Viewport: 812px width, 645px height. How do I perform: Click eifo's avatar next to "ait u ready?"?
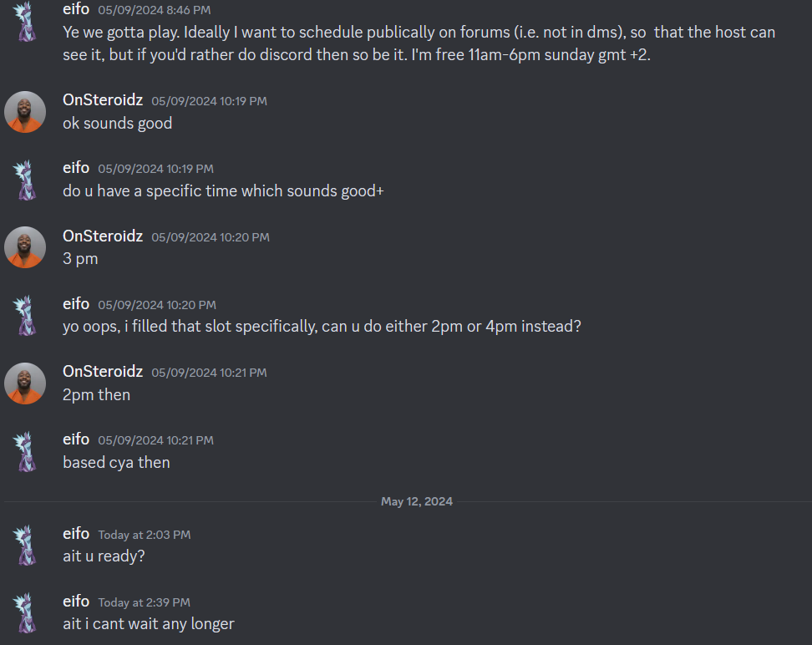pyautogui.click(x=25, y=545)
